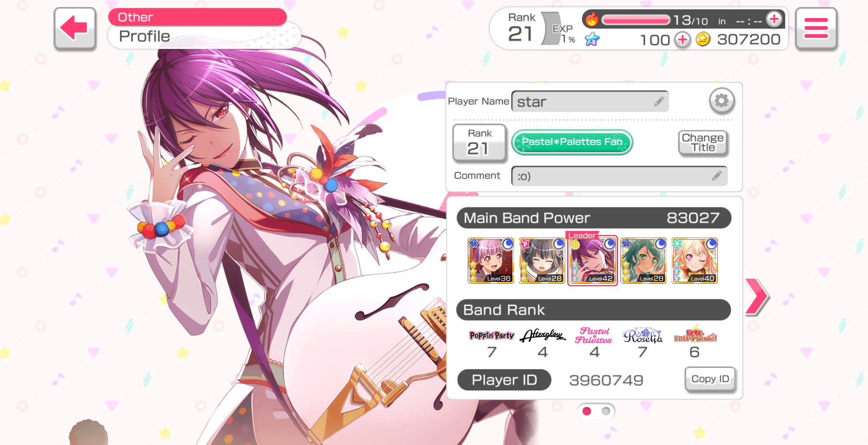Click the pink boost gauge bar
The height and width of the screenshot is (445, 868).
click(x=636, y=19)
